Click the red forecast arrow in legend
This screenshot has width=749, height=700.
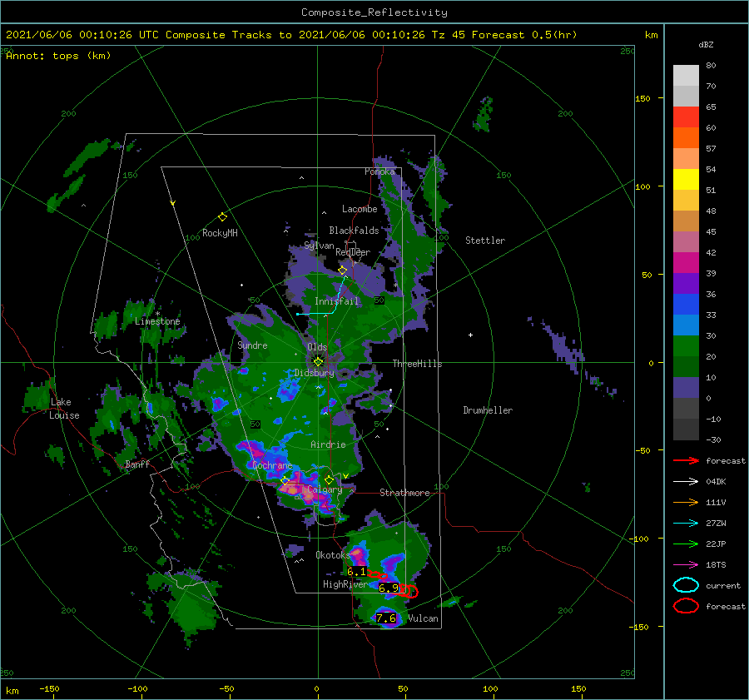686,460
